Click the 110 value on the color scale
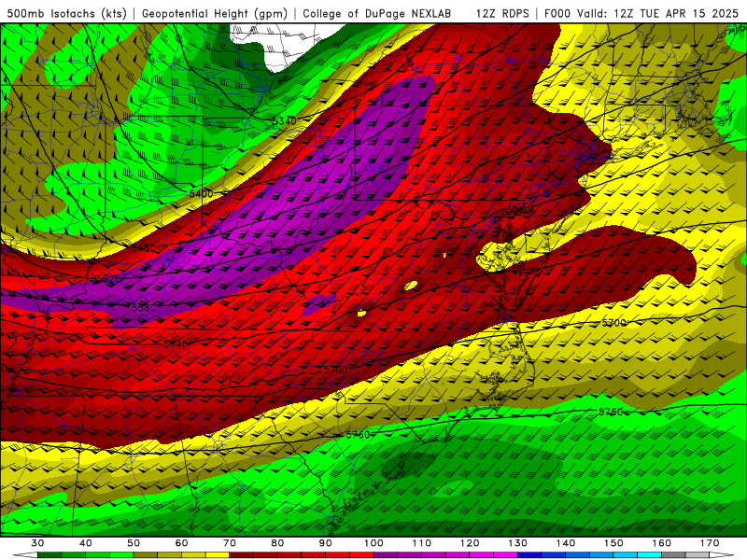 point(422,543)
